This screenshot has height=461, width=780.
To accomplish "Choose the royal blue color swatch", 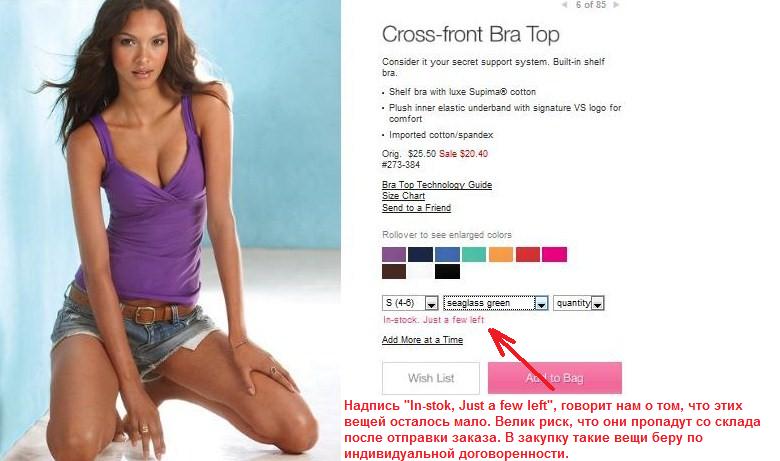I will coord(447,254).
